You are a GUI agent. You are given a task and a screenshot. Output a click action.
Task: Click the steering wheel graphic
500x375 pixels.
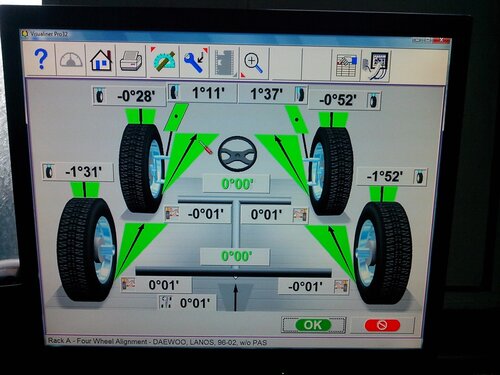tap(237, 153)
